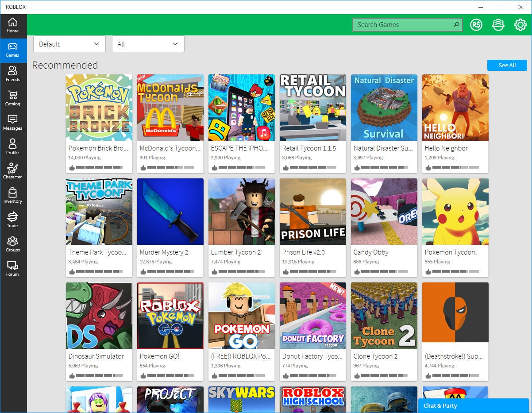532x413 pixels.
Task: Click thumbs-up icon under Murder Mystery 2
Action: [x=143, y=272]
